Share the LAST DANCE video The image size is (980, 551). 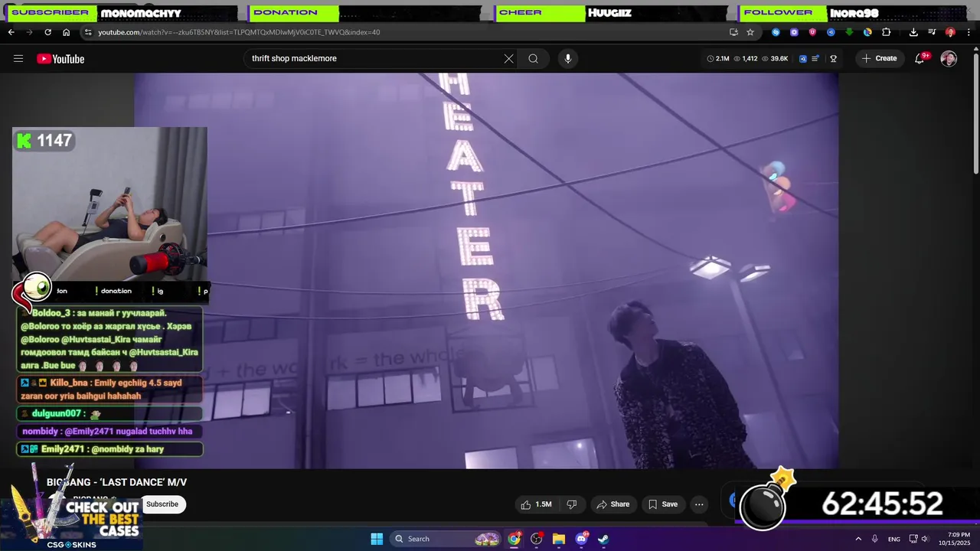pos(612,504)
